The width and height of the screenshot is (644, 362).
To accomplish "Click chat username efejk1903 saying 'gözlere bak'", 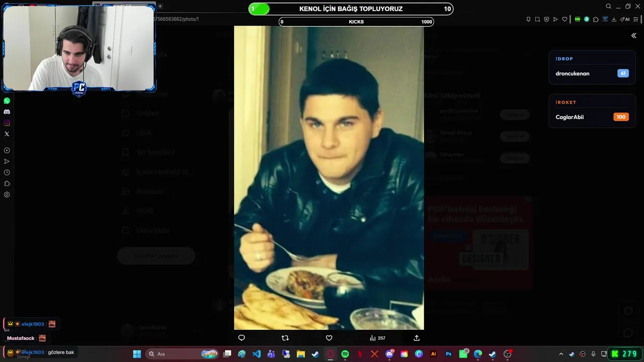I will 33,352.
